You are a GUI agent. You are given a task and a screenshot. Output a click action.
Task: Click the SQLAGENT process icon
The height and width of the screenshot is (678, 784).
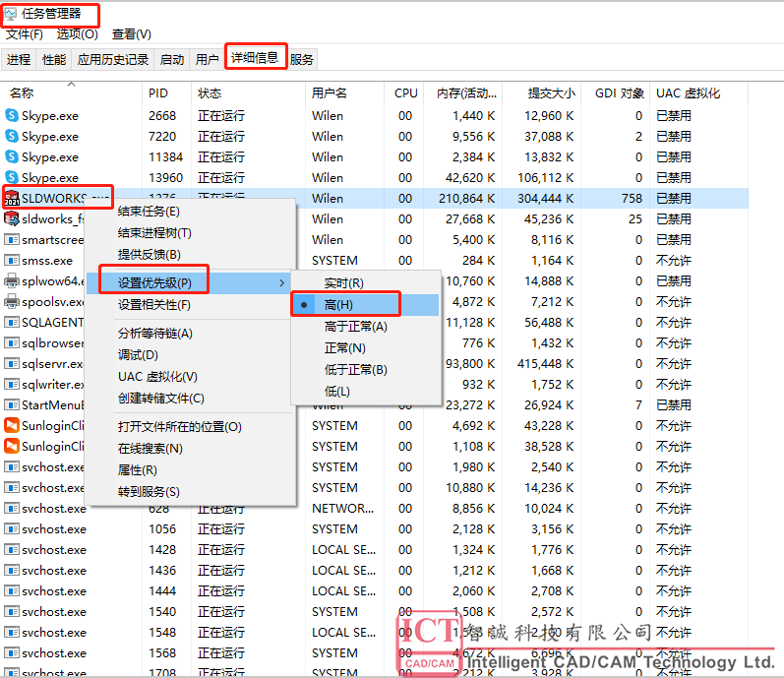point(12,323)
